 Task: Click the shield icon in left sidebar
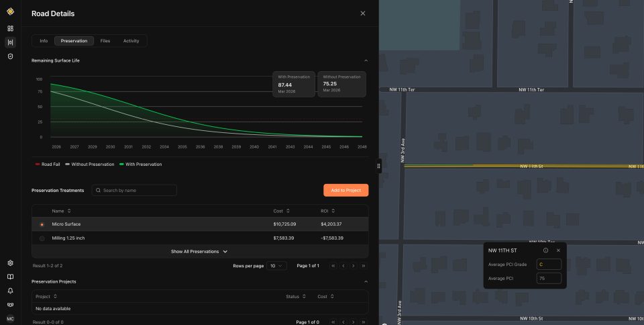tap(10, 56)
